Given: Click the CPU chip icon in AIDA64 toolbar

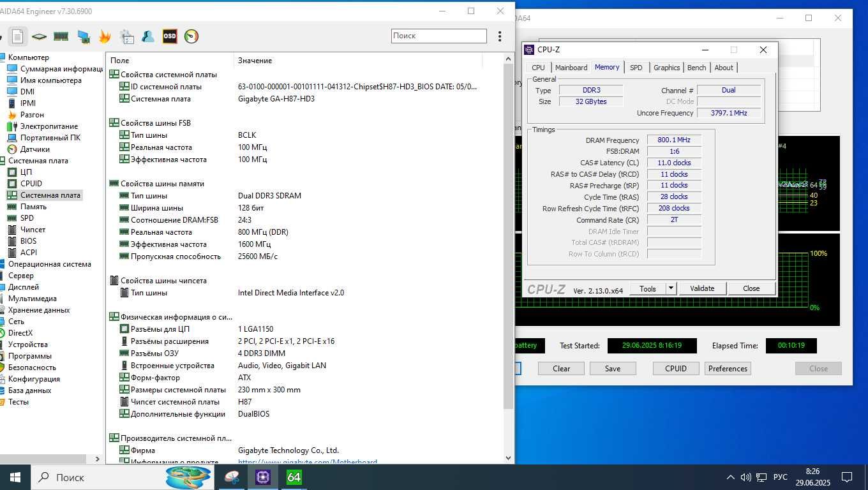Looking at the screenshot, I should pos(39,36).
